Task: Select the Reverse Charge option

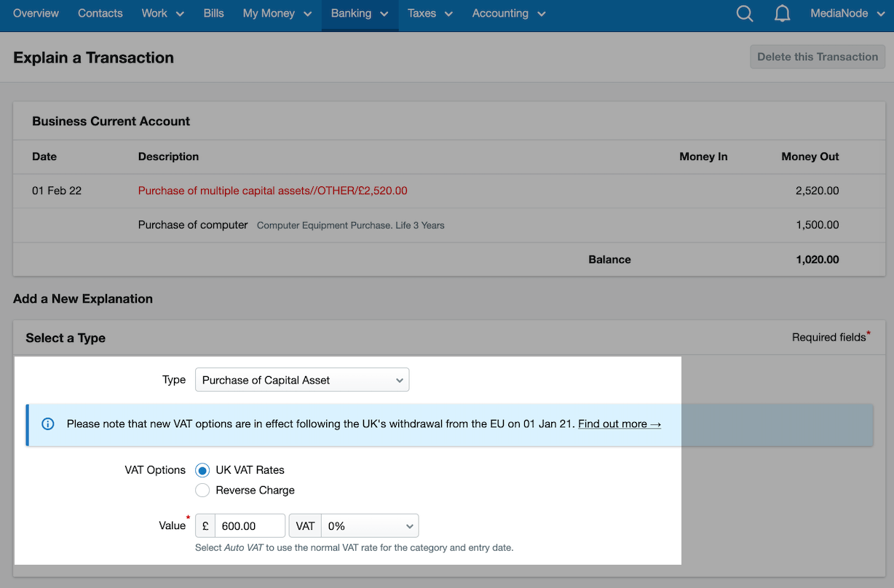Action: click(x=202, y=490)
